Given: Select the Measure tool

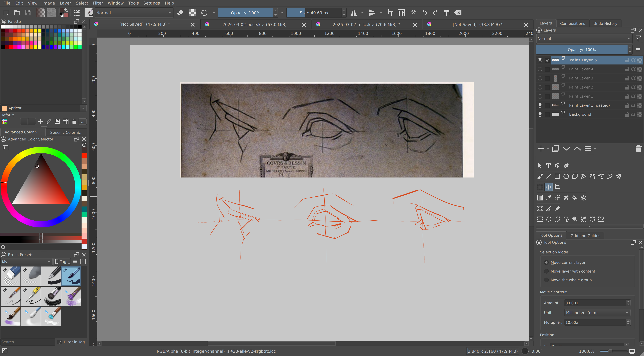Looking at the screenshot, I should point(549,209).
